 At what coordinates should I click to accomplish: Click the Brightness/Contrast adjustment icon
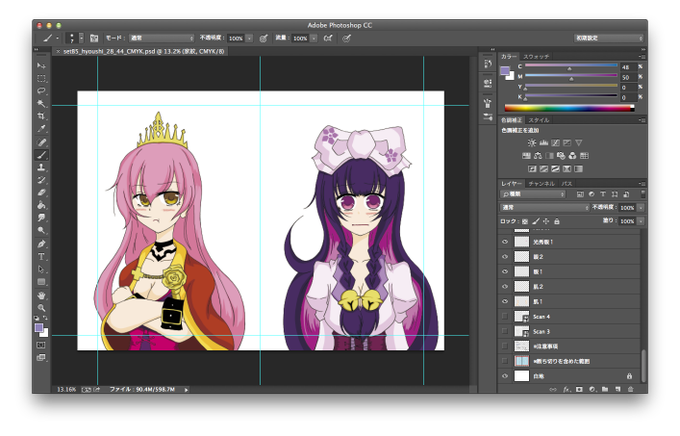coord(532,142)
